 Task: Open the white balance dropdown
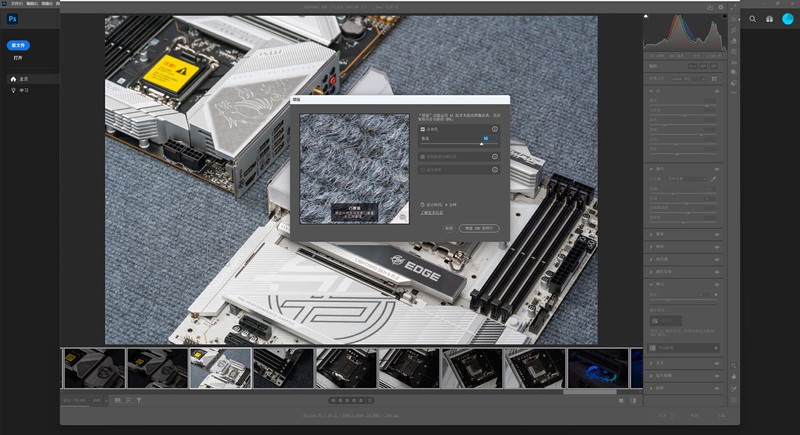[x=687, y=179]
